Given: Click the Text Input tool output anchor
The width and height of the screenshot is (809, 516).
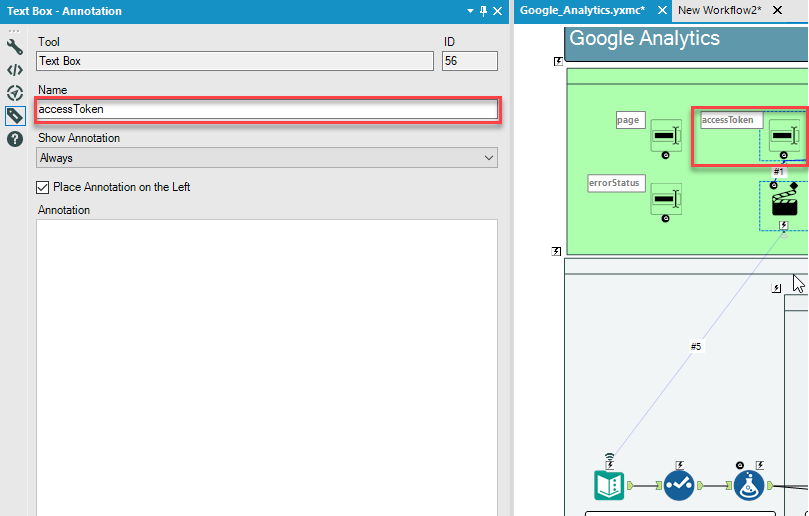Looking at the screenshot, I should click(630, 486).
